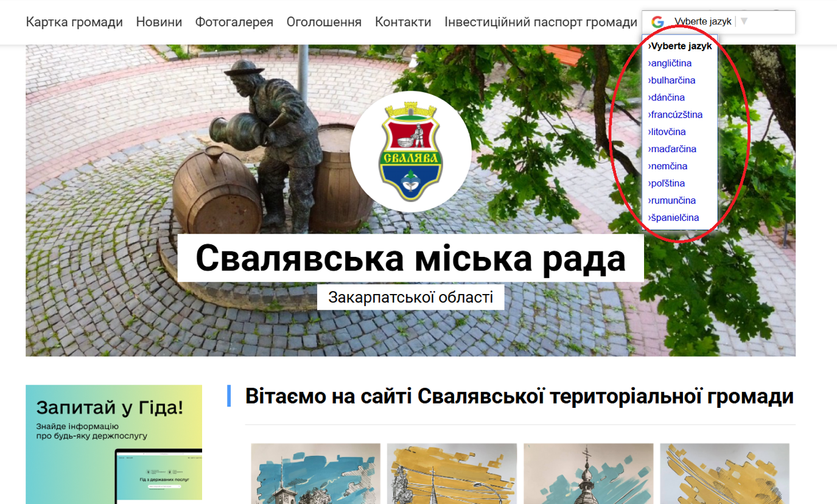Click the Google logo in translate widget
The height and width of the screenshot is (504, 837).
657,22
